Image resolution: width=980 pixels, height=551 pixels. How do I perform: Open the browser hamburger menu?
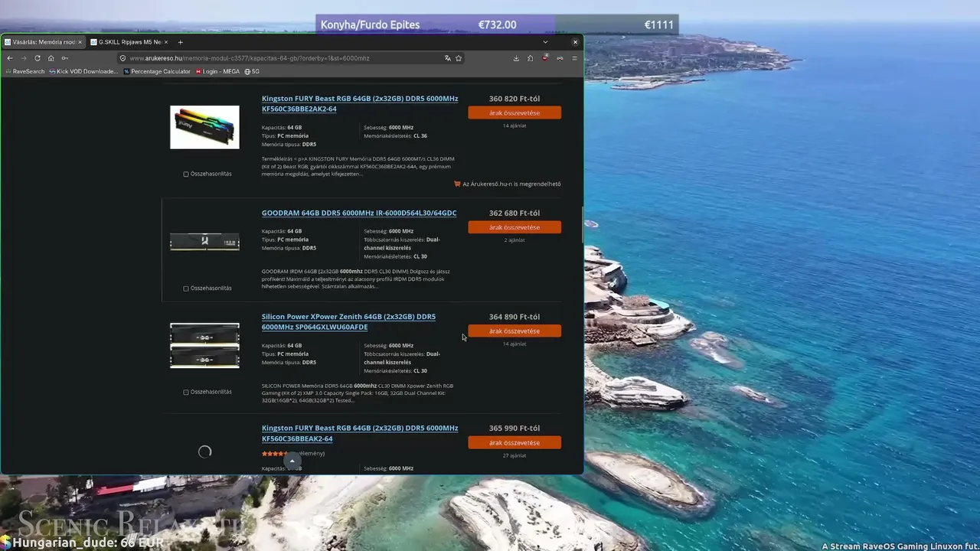tap(574, 58)
